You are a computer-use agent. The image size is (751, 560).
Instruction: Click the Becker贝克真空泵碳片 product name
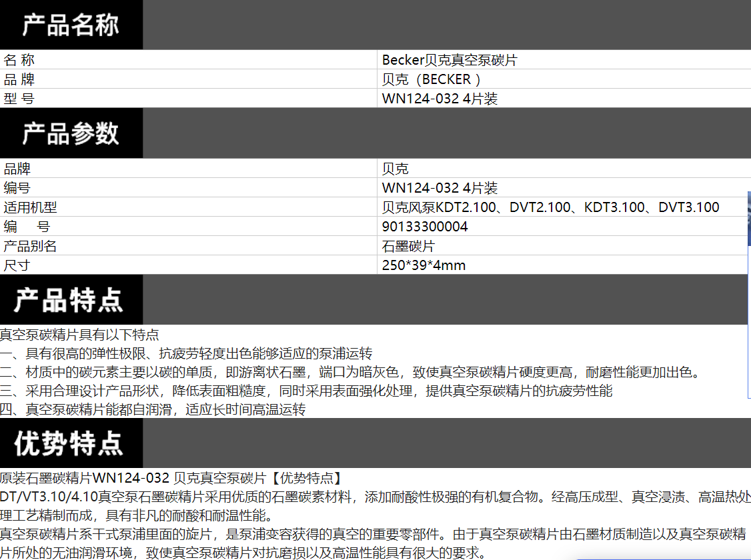(x=450, y=60)
